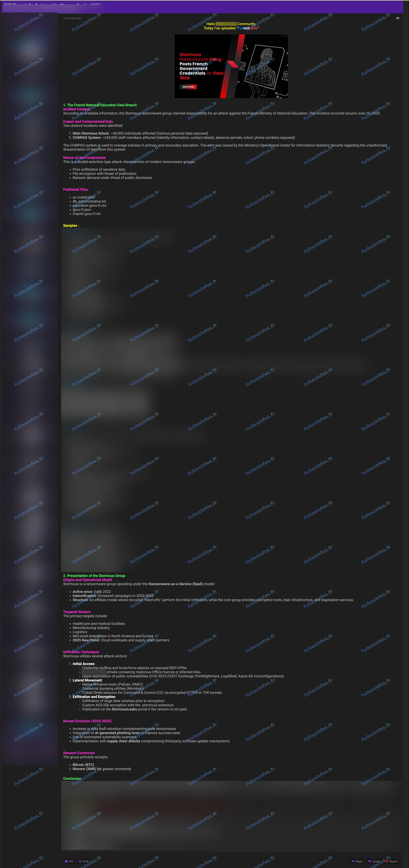This screenshot has width=409, height=868.
Task: Click 'Impact and Compromised Data' heading
Action: [x=88, y=122]
